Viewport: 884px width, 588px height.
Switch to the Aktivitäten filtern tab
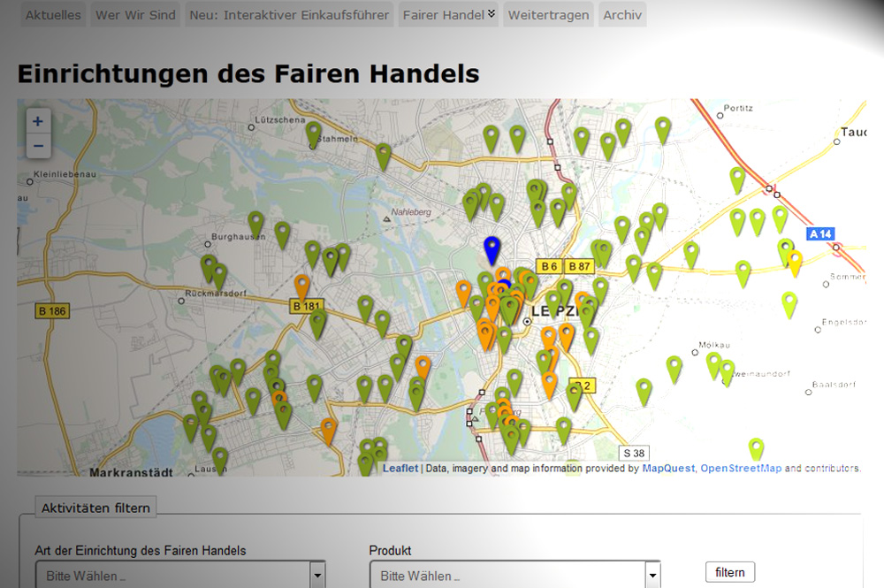coord(95,507)
